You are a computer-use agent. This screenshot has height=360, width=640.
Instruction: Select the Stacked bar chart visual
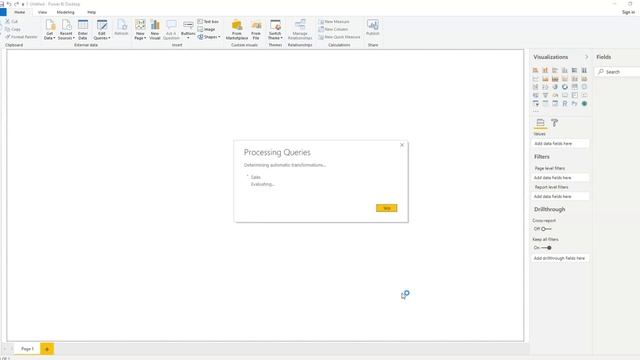tap(536, 70)
